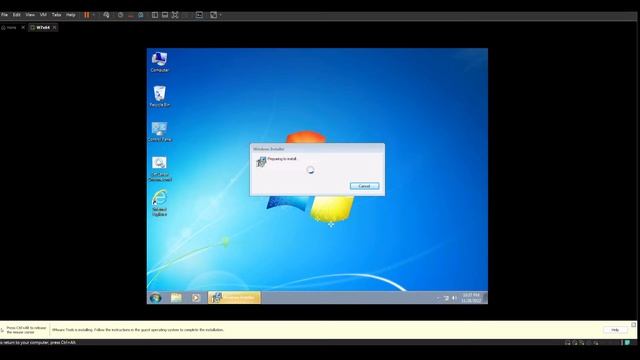Click the network adapter status icon
Image resolution: width=640 pixels, height=360 pixels.
click(x=582, y=343)
